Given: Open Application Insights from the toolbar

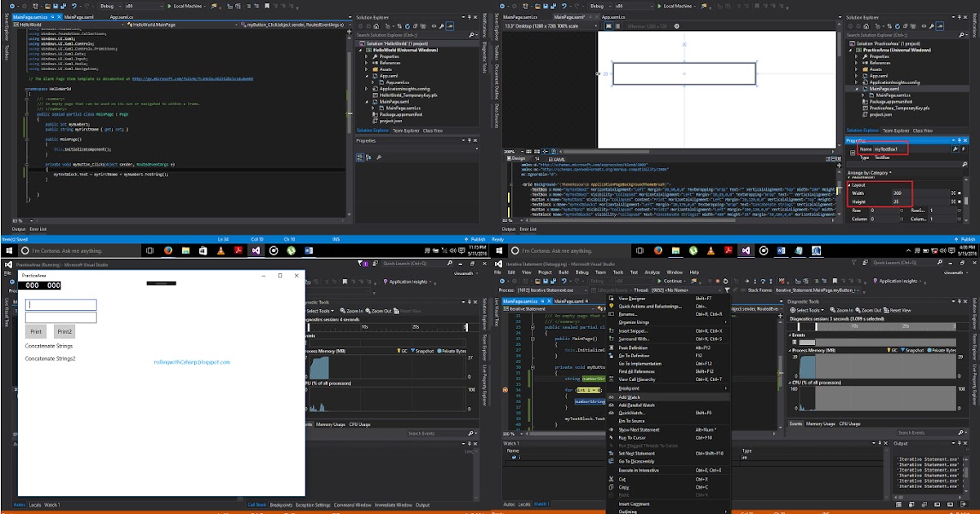Looking at the screenshot, I should coord(898,280).
